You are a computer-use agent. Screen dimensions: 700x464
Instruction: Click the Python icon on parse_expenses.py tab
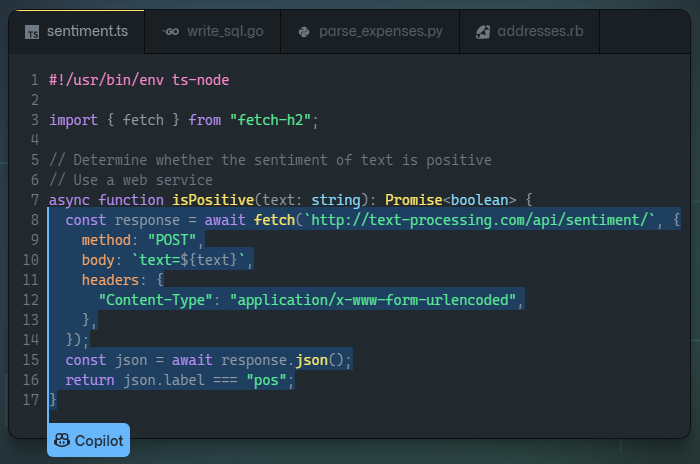[304, 32]
